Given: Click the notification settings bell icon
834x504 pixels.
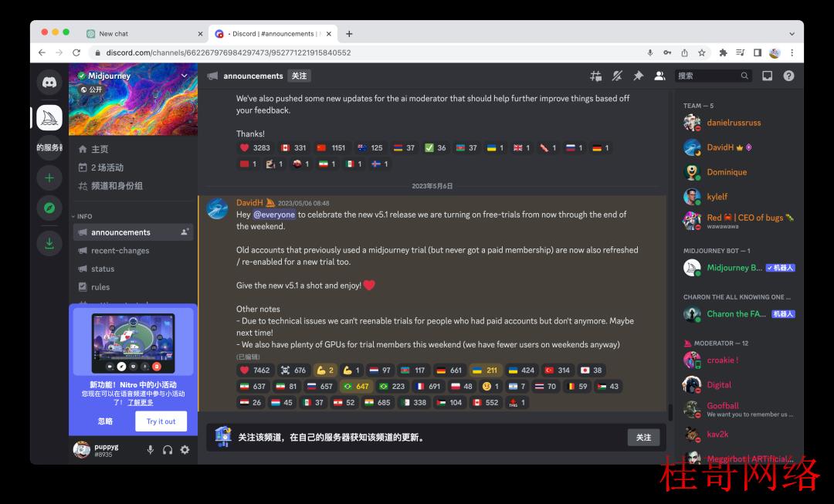Looking at the screenshot, I should coord(617,76).
